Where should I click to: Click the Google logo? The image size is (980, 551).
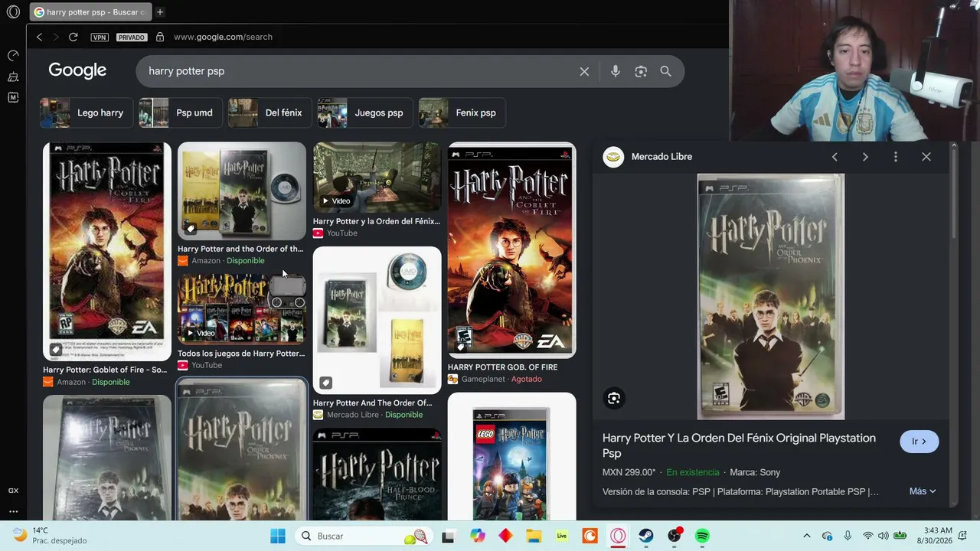[x=77, y=70]
